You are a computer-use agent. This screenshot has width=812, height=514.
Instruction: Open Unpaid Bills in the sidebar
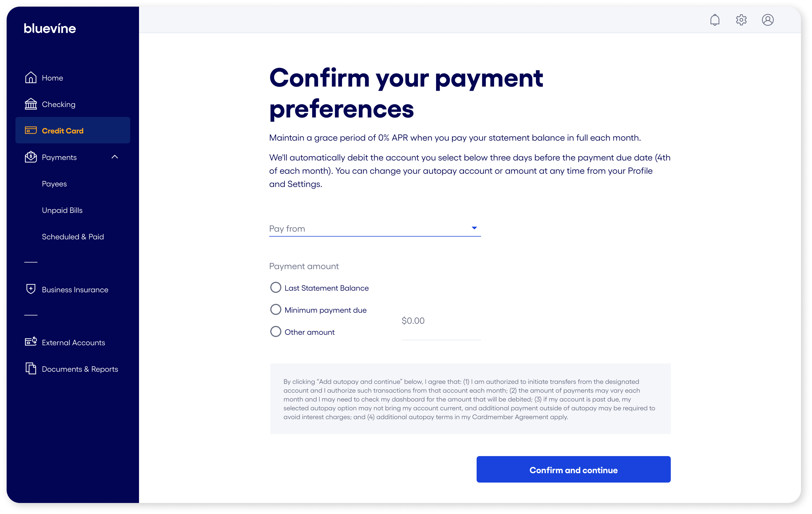(62, 210)
